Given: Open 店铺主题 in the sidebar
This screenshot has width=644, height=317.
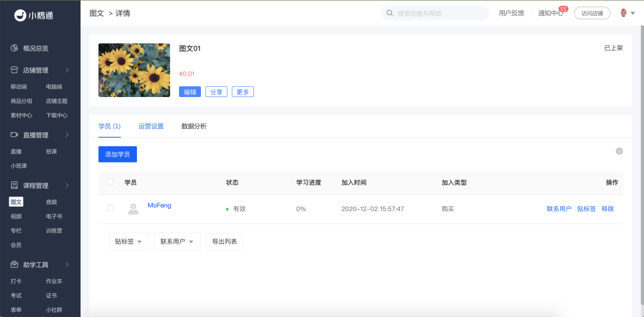Looking at the screenshot, I should [56, 101].
